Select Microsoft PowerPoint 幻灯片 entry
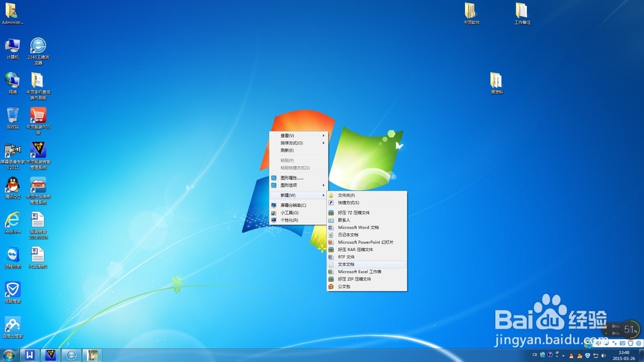The image size is (644, 362). pos(367,242)
